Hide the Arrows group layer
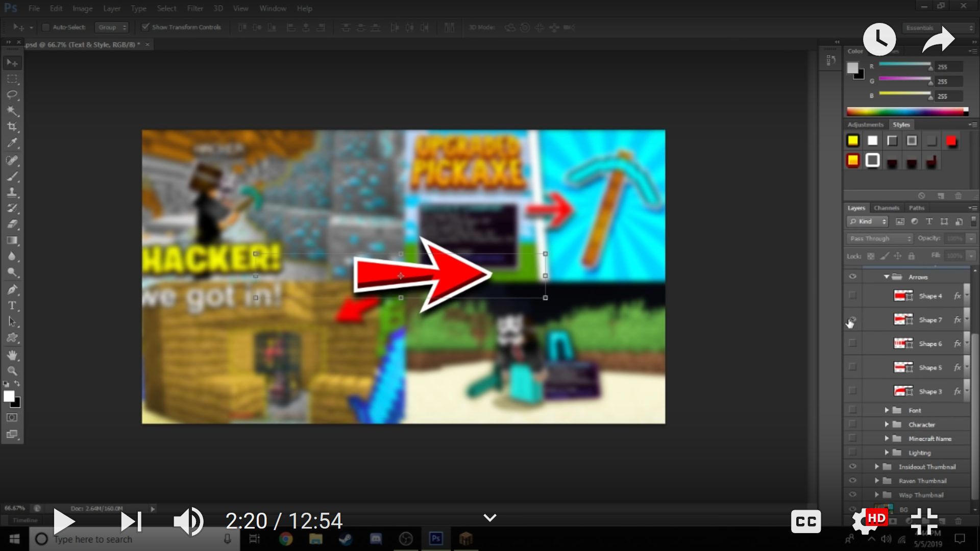Screen dimensions: 980x551 click(852, 277)
